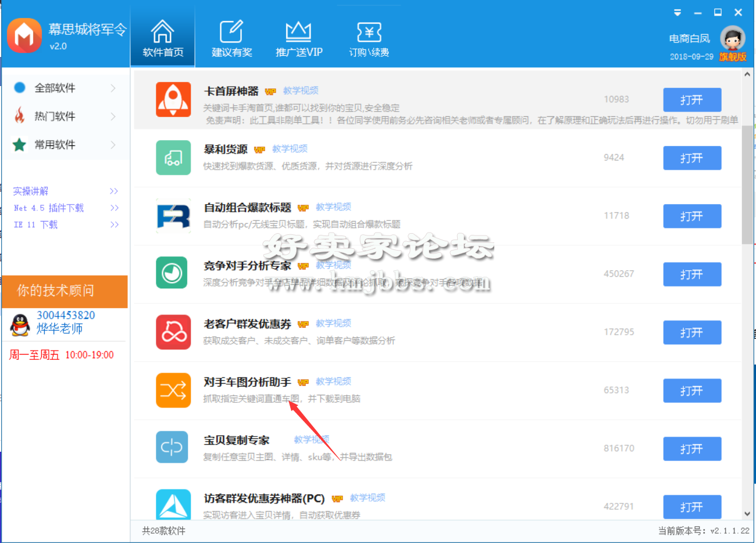
Task: Click the vertical scrollbar of software list
Action: click(747, 186)
